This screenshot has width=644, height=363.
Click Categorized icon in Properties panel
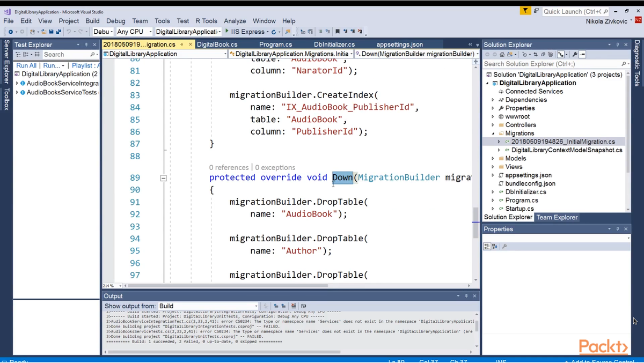click(x=487, y=246)
